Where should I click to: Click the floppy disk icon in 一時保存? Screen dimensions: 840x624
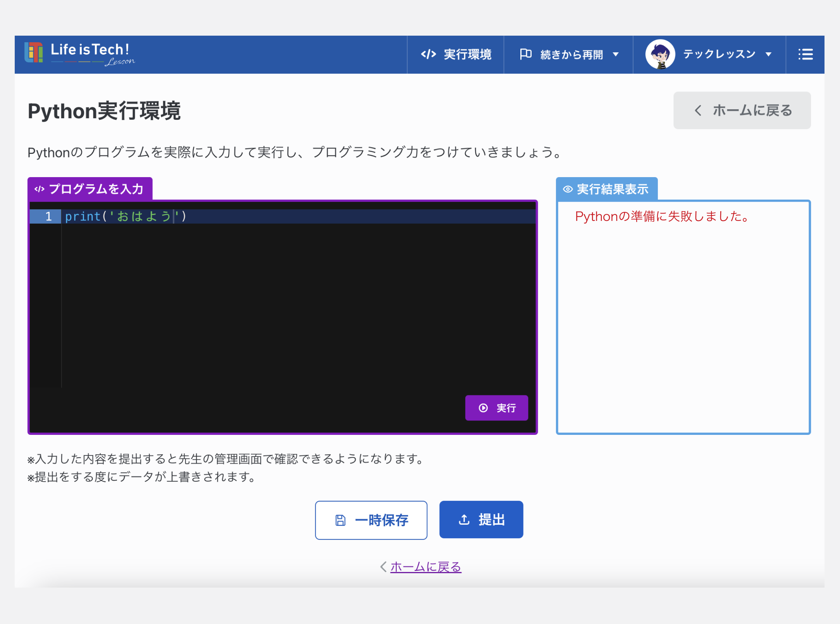pos(340,520)
